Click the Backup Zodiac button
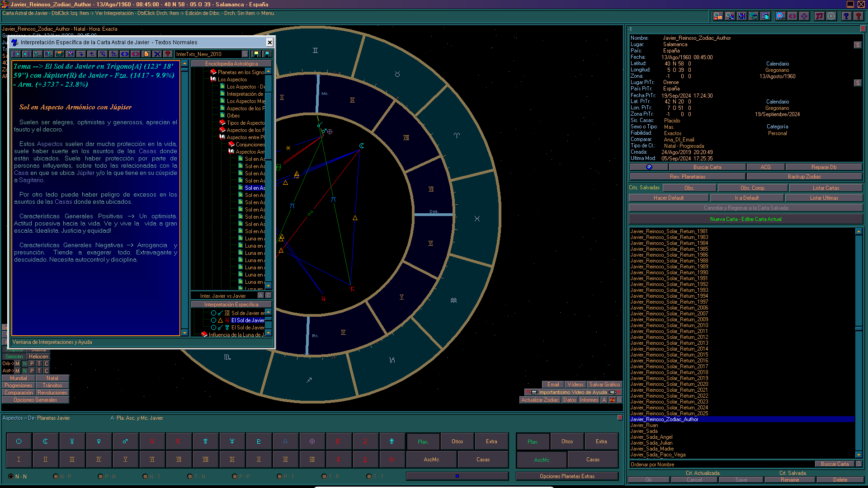 tap(804, 176)
